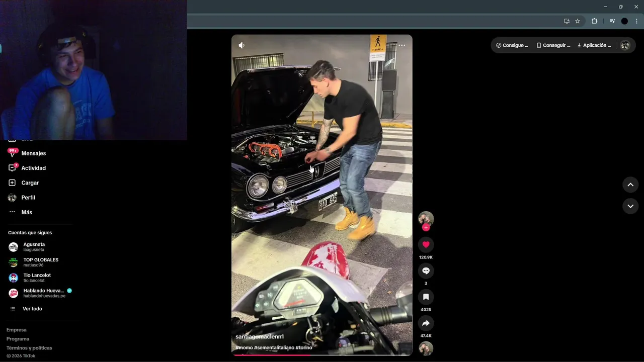Seek on the video progress bar
This screenshot has height=362, width=644.
pos(322,355)
